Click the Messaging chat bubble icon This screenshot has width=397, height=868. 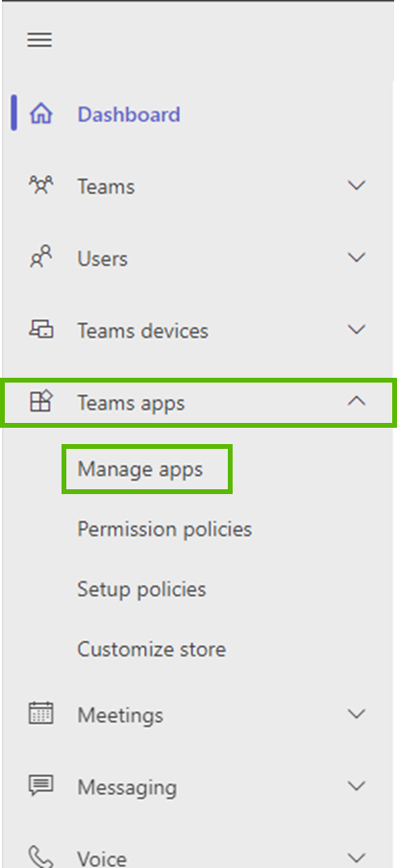pyautogui.click(x=40, y=785)
